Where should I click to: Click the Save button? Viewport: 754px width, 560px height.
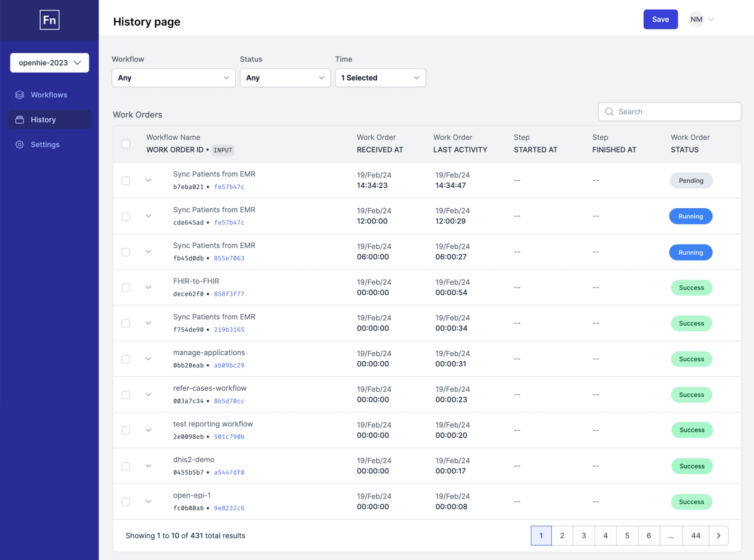[x=661, y=19]
